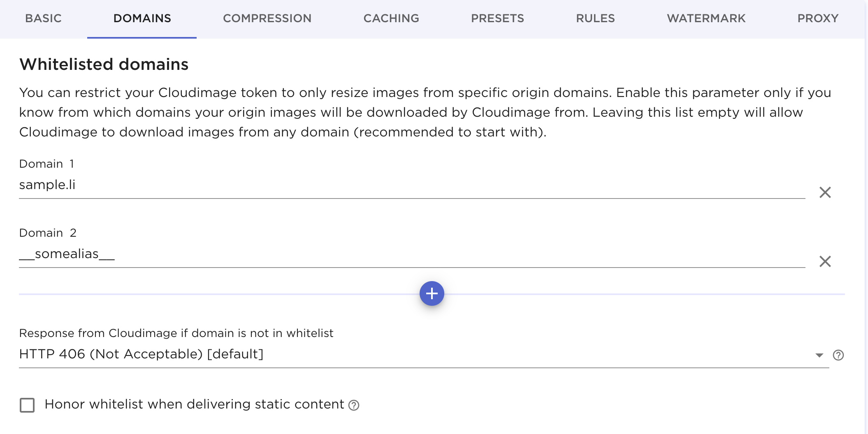Screen dimensions: 868x434
Task: Open the Watermark tab
Action: pos(706,18)
